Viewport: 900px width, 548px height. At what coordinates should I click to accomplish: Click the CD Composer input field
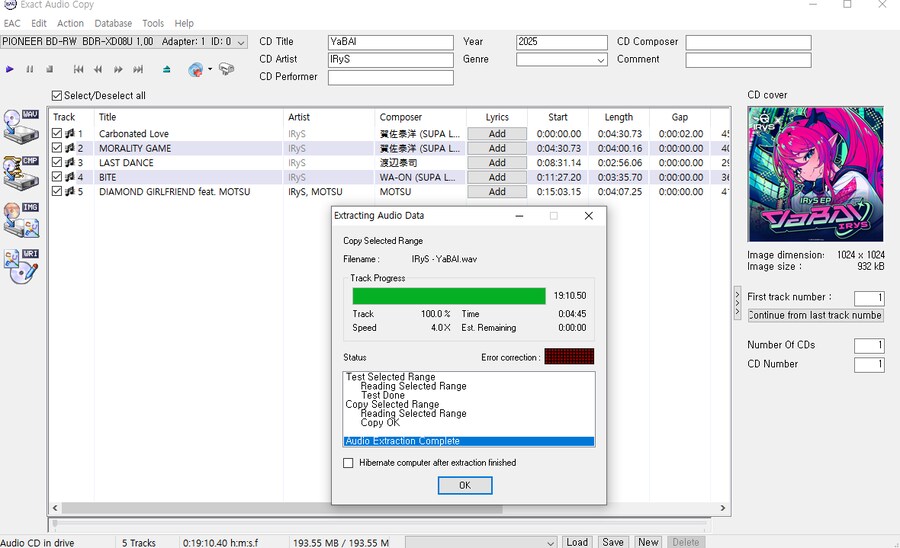[x=748, y=42]
